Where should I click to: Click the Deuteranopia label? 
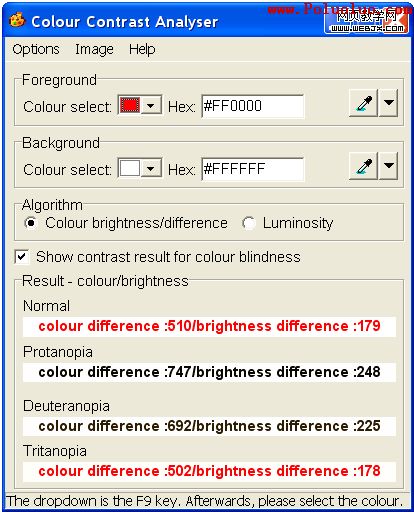pyautogui.click(x=66, y=406)
